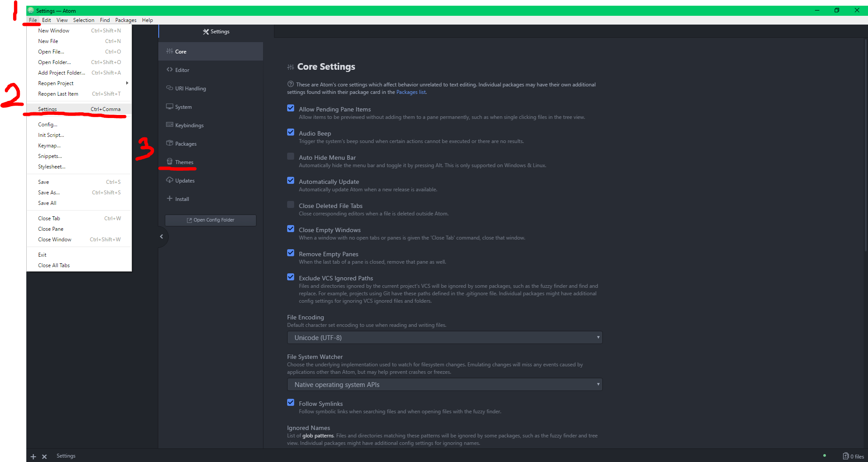Collapse the sidebar with chevron handle
Viewport: 868px width, 462px height.
(x=162, y=236)
